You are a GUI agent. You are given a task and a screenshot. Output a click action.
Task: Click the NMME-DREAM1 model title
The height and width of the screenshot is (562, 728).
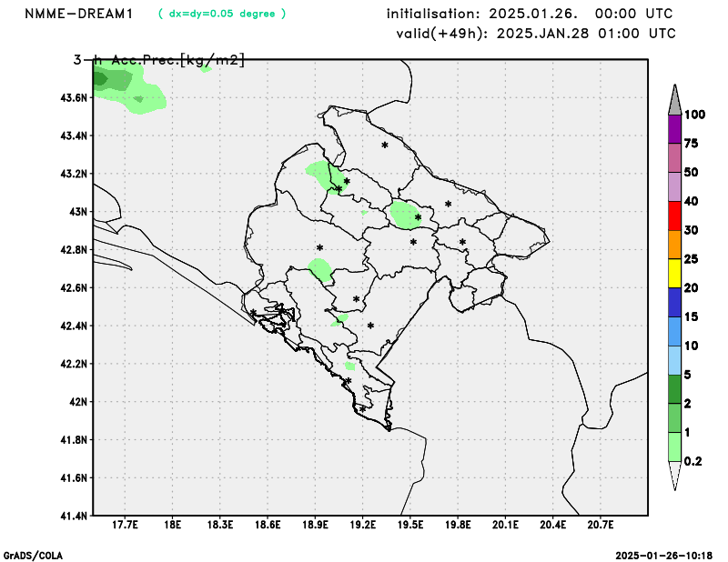(79, 14)
